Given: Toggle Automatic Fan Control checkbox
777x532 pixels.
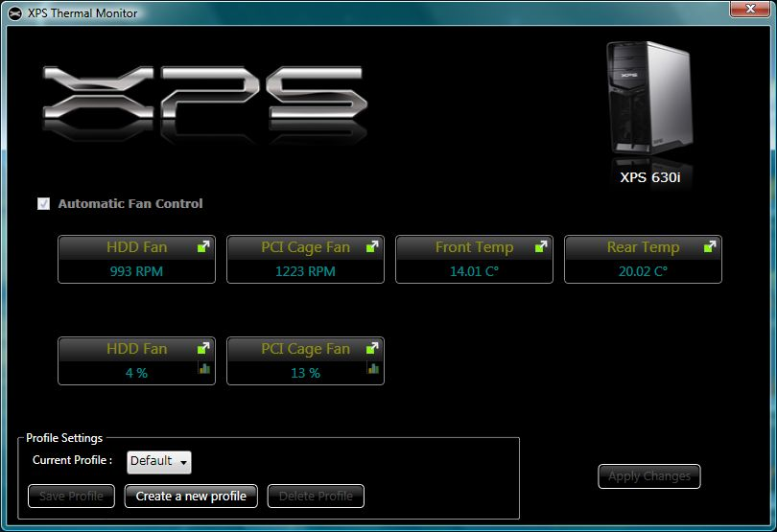Looking at the screenshot, I should pyautogui.click(x=43, y=203).
